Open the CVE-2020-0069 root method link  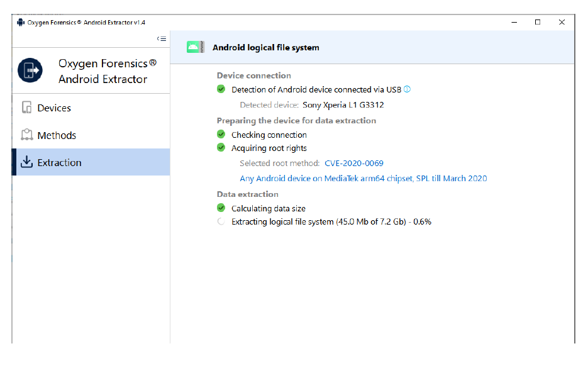pos(353,163)
